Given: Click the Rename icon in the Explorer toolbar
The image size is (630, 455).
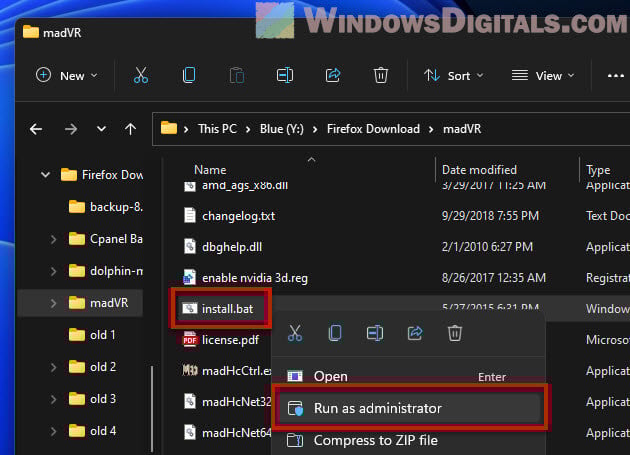Looking at the screenshot, I should 284,75.
